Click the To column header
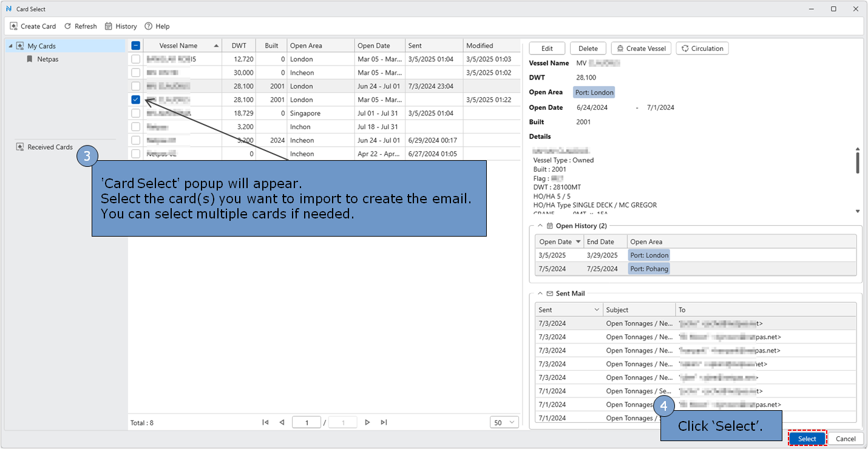 [x=765, y=309]
